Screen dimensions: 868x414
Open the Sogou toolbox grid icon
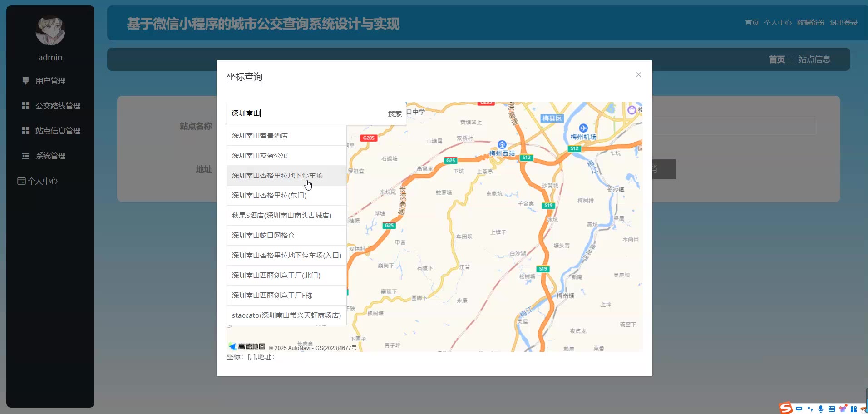(853, 409)
